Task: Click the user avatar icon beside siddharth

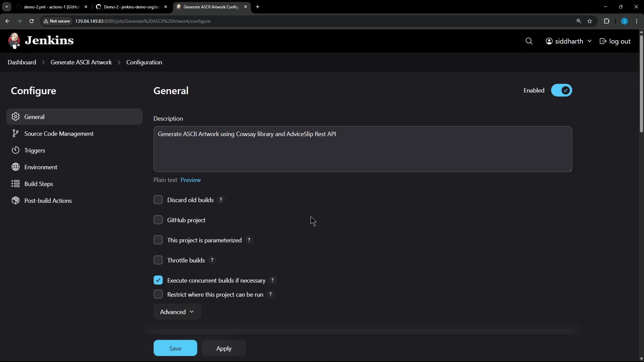Action: pyautogui.click(x=549, y=41)
